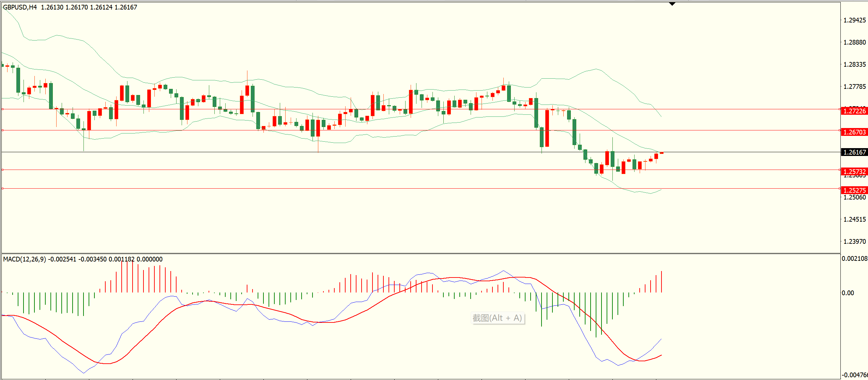
Task: Grab left anchor of the 1.27226 line
Action: click(x=3, y=109)
